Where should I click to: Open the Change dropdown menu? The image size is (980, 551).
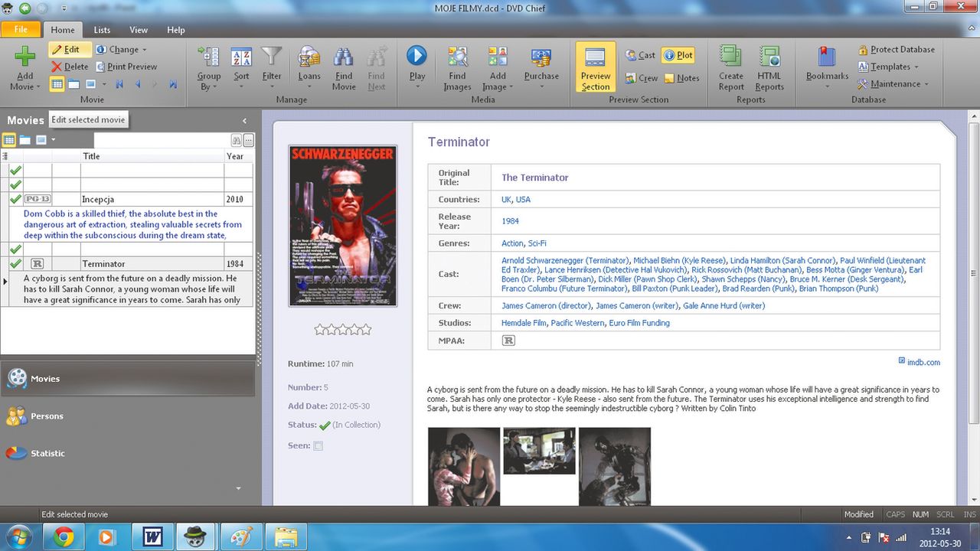tap(122, 49)
